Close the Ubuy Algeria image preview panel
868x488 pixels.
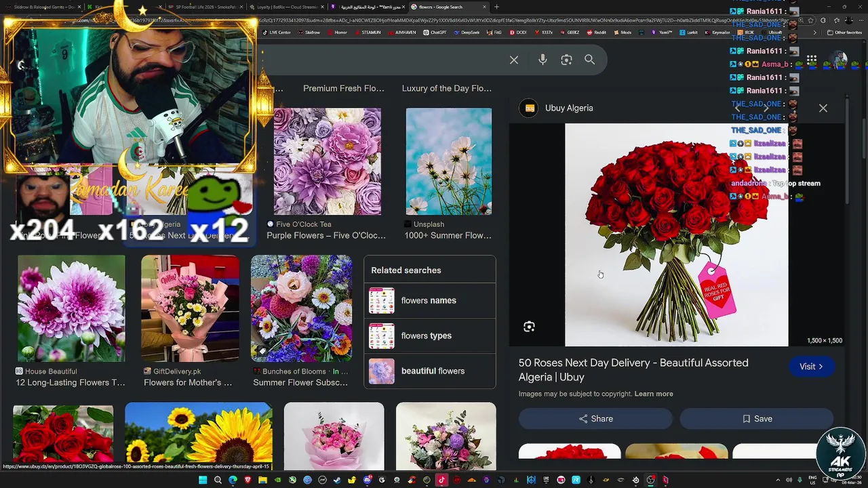823,108
